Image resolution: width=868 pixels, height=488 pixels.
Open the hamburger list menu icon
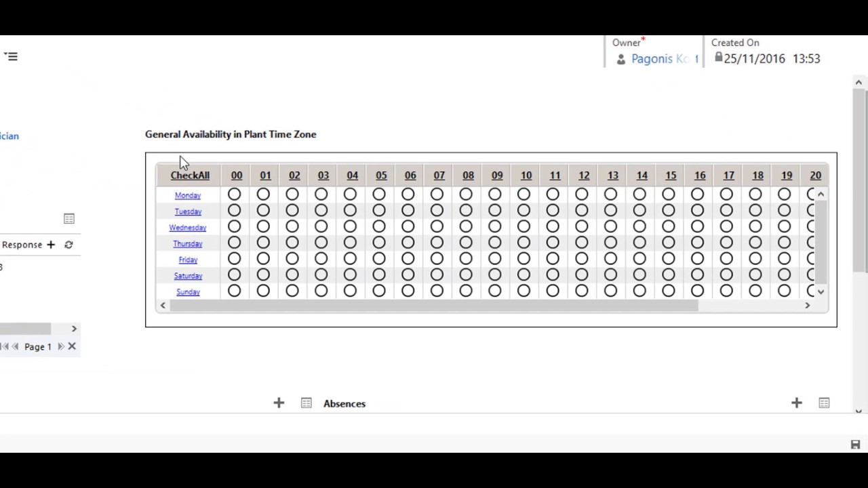10,56
